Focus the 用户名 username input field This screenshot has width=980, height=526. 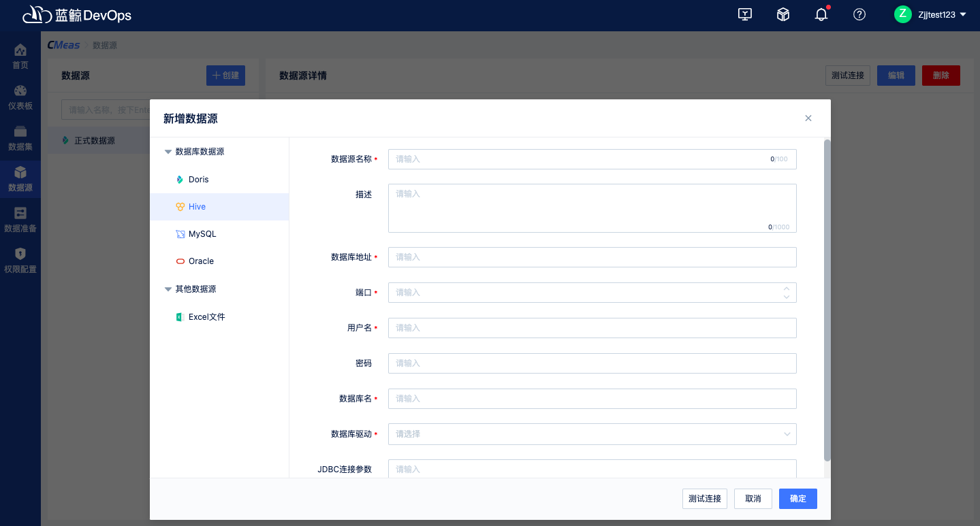(x=592, y=328)
